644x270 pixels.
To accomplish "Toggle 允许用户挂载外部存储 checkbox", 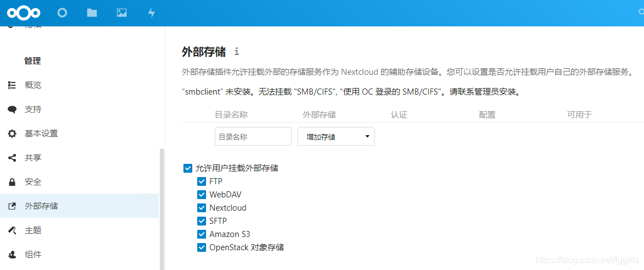I will coord(188,168).
